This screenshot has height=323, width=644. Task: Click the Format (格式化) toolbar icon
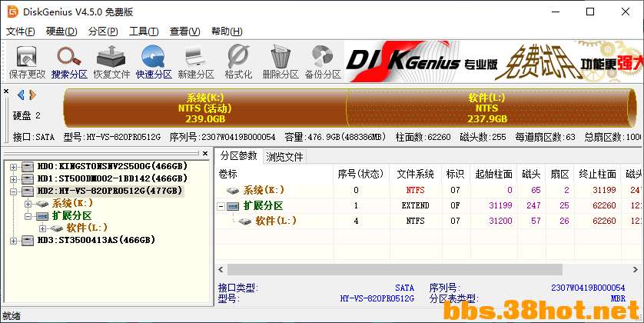click(x=238, y=62)
